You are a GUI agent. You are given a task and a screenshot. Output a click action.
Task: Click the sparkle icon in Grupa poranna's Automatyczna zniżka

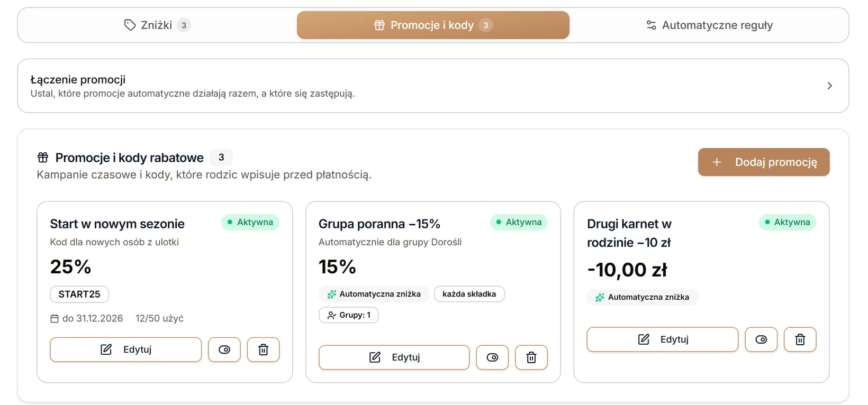click(332, 294)
